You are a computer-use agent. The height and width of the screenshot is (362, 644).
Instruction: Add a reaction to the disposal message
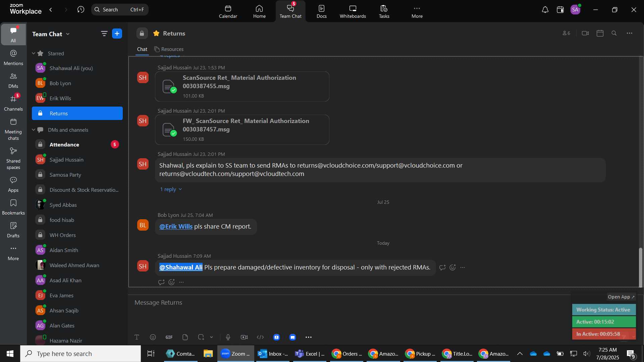452,267
